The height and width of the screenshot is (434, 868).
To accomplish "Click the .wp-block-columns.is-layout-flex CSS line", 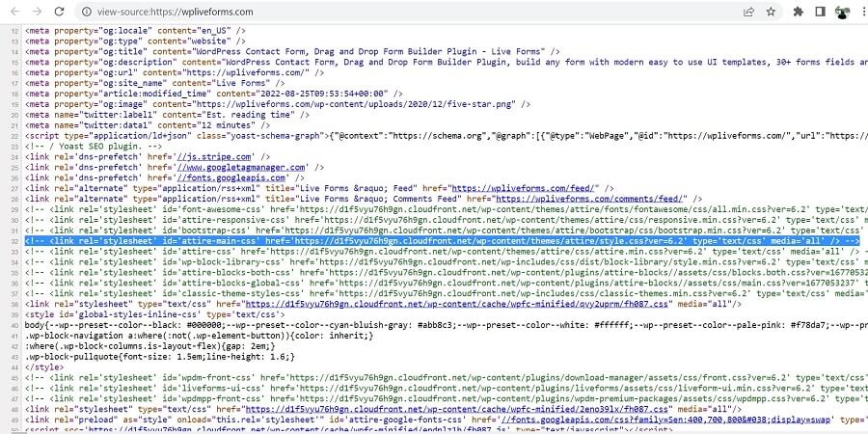I will pyautogui.click(x=150, y=346).
